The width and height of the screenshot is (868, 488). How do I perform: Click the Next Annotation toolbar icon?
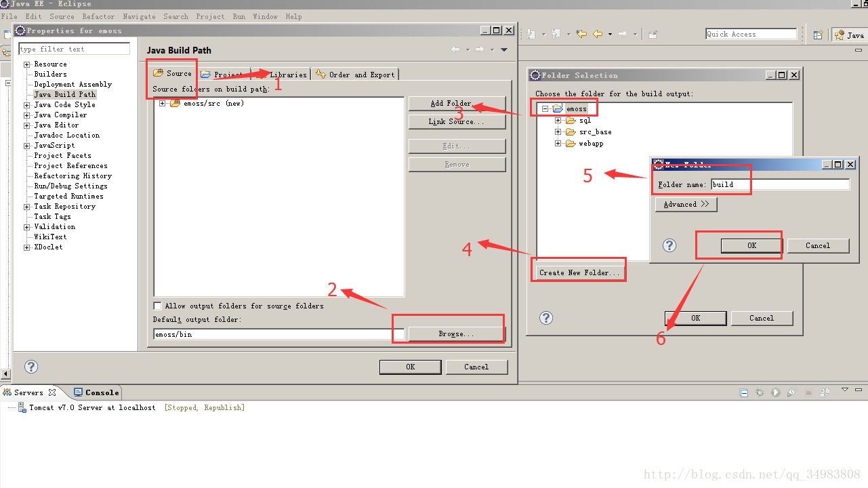pos(531,34)
